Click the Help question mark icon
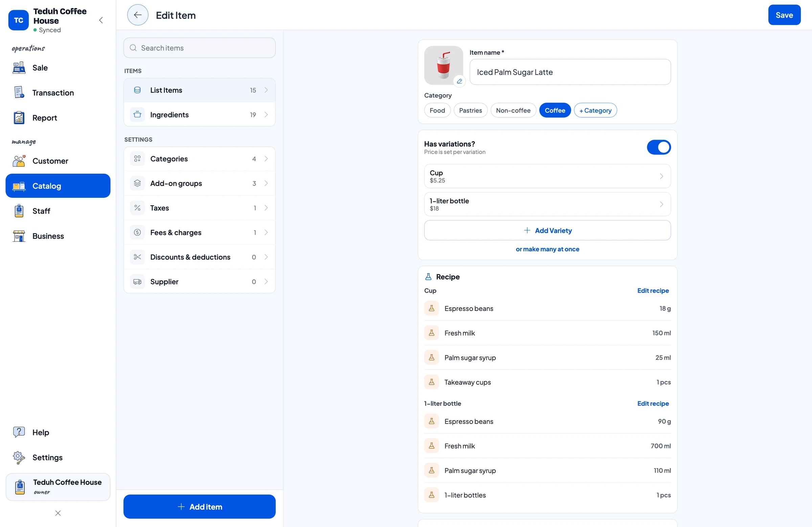This screenshot has width=812, height=527. click(x=19, y=432)
